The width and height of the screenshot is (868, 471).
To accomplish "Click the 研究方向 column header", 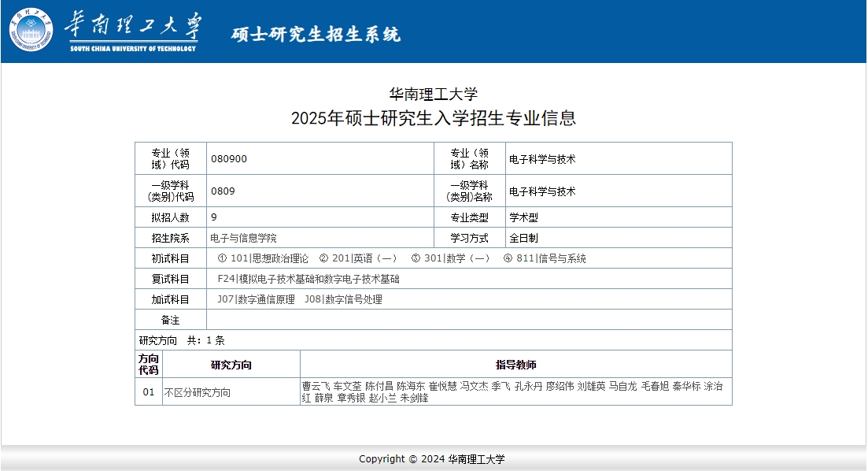I will point(231,365).
